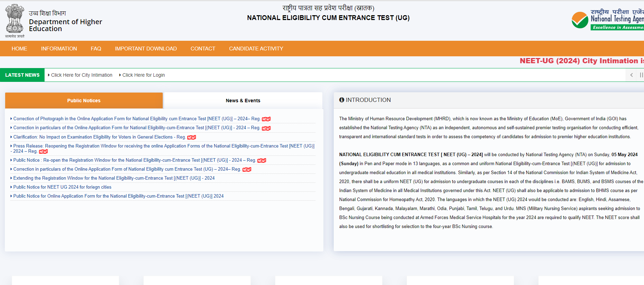Pause the latest news ticker
644x285 pixels.
(x=641, y=75)
